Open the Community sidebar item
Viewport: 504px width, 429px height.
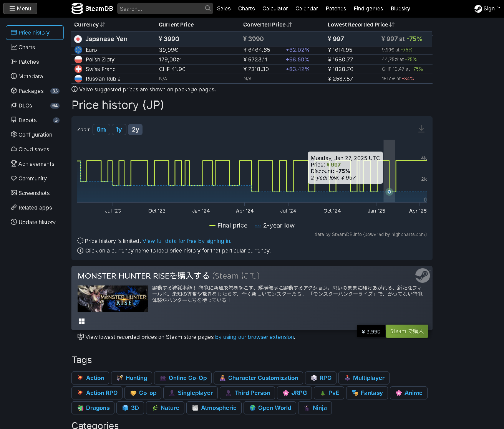35,178
